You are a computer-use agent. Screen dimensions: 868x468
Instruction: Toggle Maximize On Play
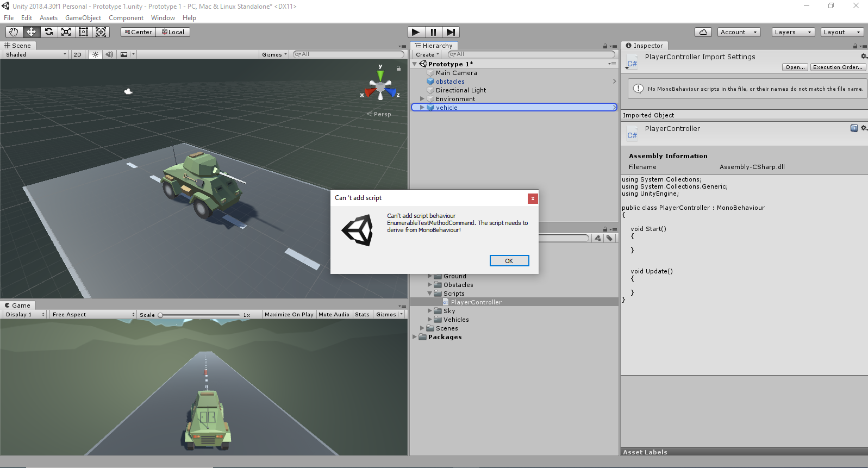[x=289, y=314]
